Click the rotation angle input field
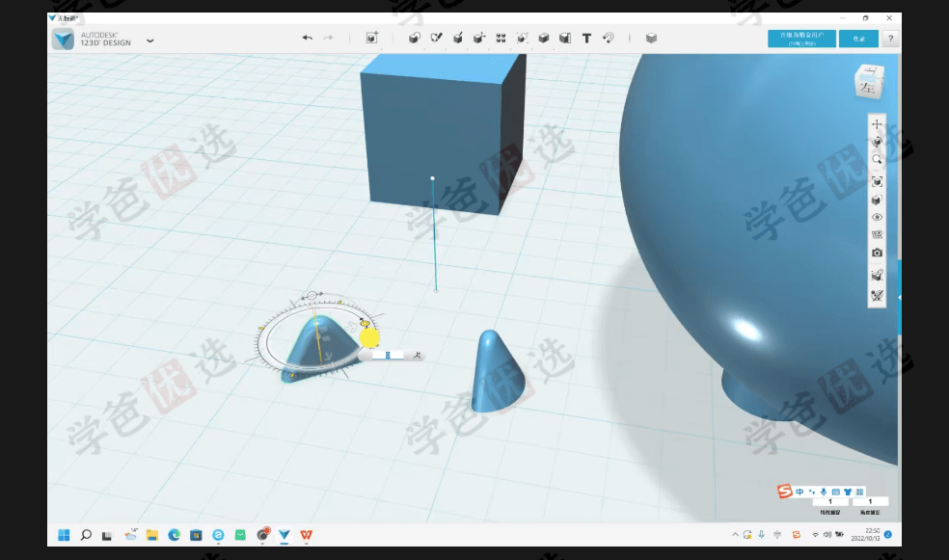Viewport: 949px width, 560px height. pos(388,356)
